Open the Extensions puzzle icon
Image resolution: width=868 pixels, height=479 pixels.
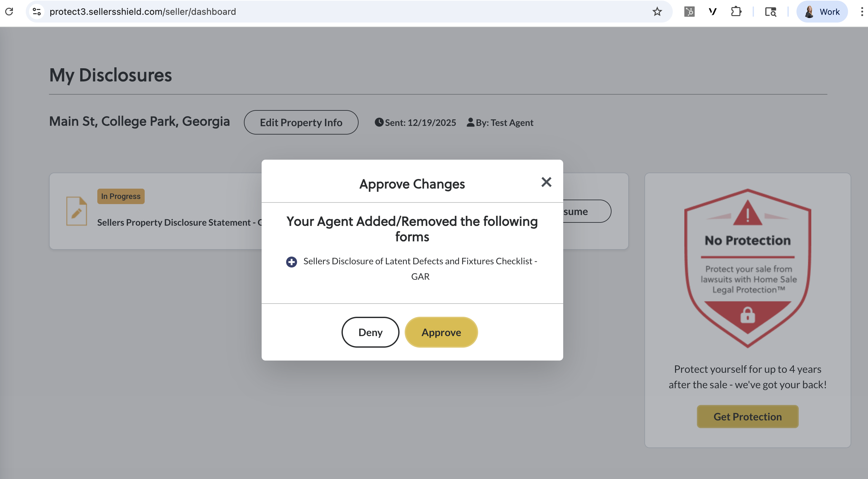pos(736,12)
